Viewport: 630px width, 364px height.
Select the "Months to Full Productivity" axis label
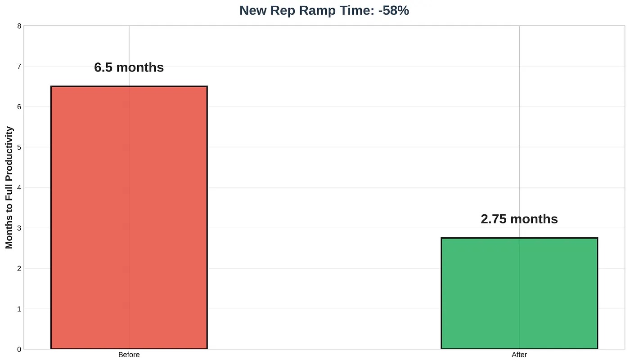pyautogui.click(x=9, y=187)
